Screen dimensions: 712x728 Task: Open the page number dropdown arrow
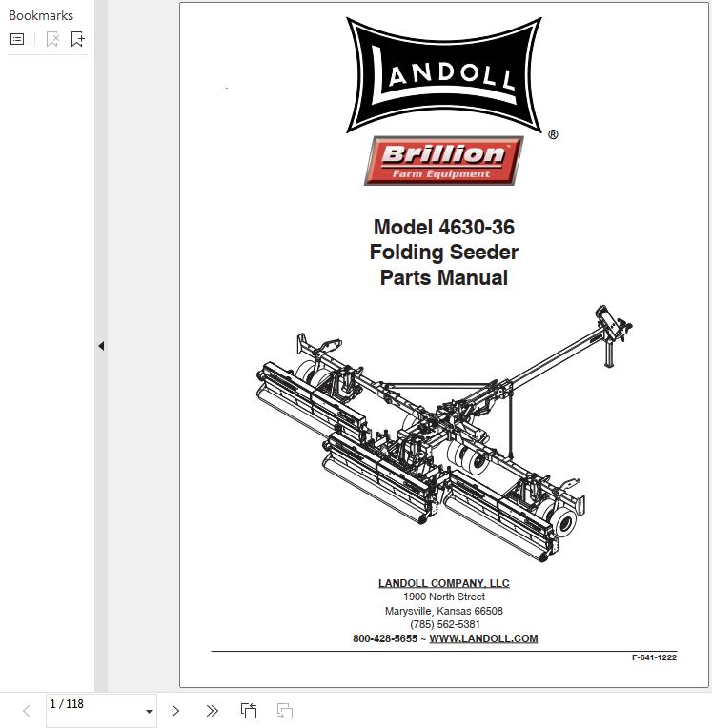pyautogui.click(x=149, y=711)
